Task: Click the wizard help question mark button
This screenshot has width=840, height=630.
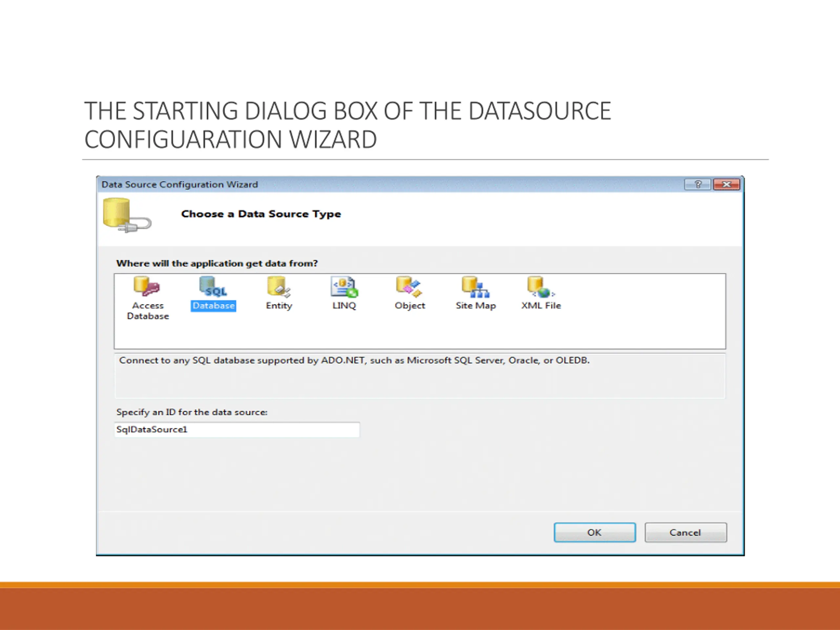Action: (x=698, y=184)
